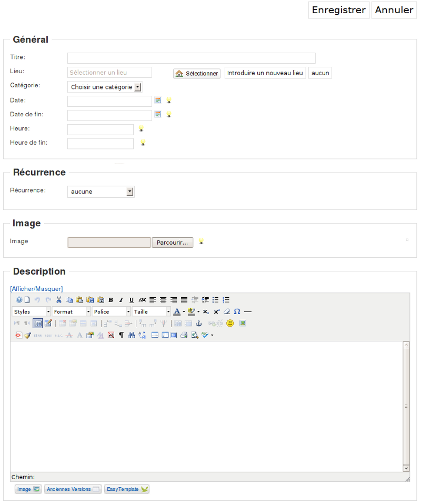This screenshot has width=421, height=504.
Task: Insert a smiley emoticon
Action: pyautogui.click(x=230, y=323)
